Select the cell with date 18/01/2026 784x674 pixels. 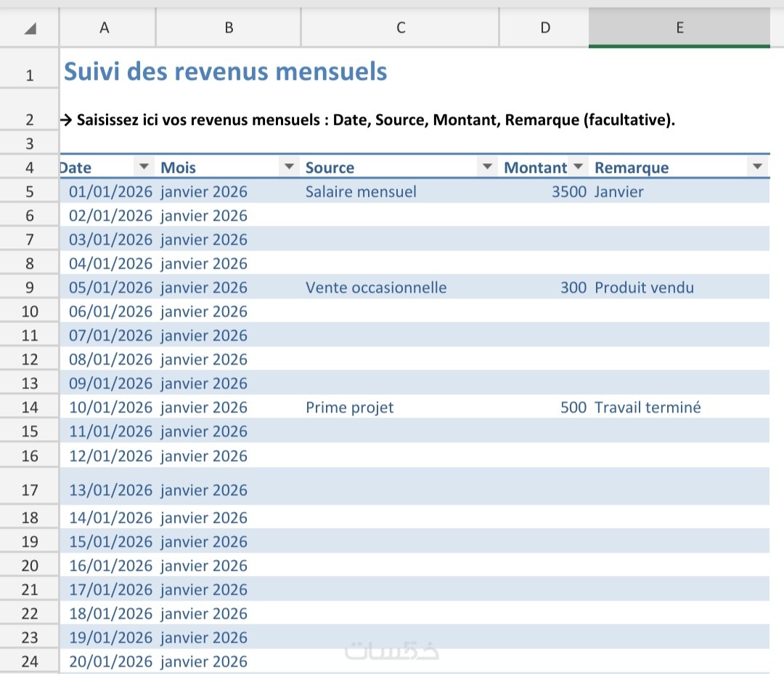click(x=107, y=614)
